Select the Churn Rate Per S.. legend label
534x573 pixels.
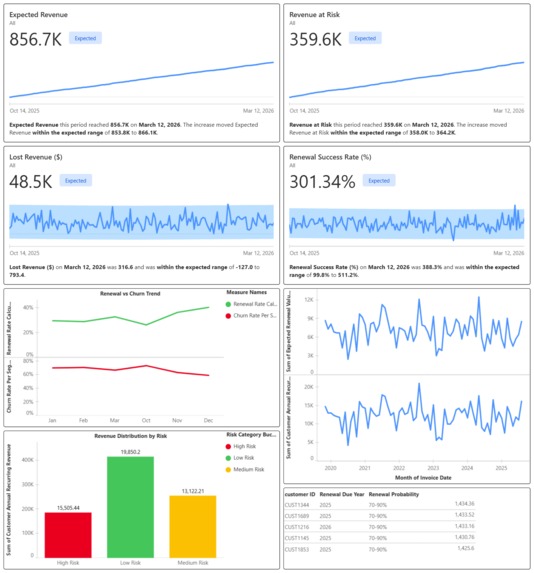255,316
